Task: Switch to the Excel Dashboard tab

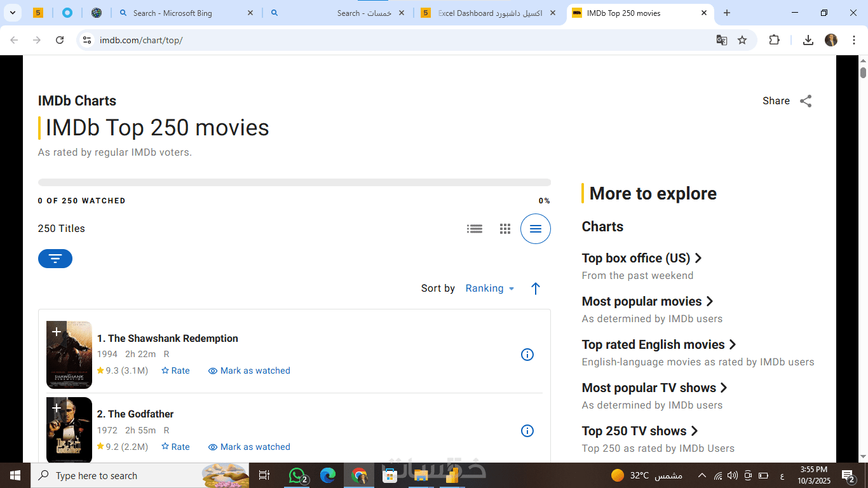Action: pyautogui.click(x=489, y=13)
